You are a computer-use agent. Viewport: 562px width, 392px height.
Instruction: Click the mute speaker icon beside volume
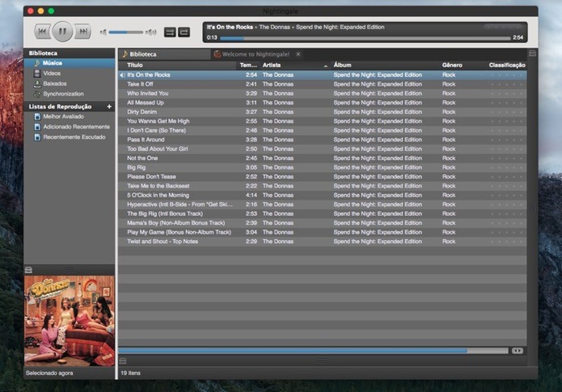[103, 33]
